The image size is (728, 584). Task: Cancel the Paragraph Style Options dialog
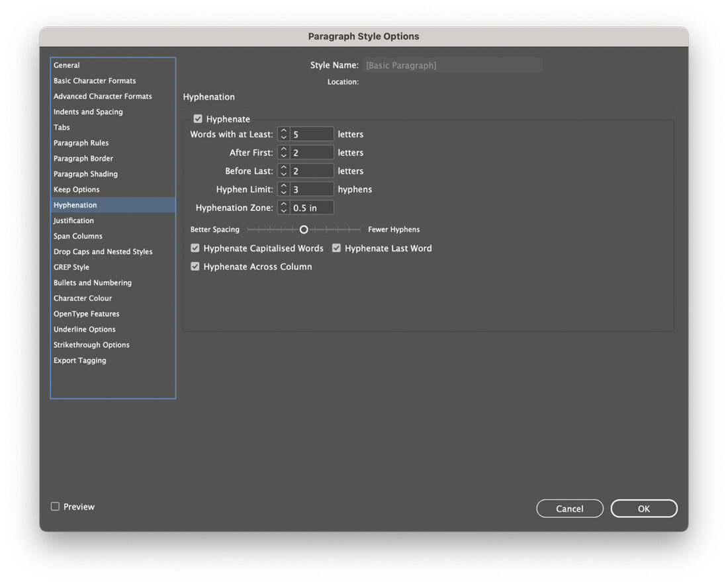tap(569, 508)
